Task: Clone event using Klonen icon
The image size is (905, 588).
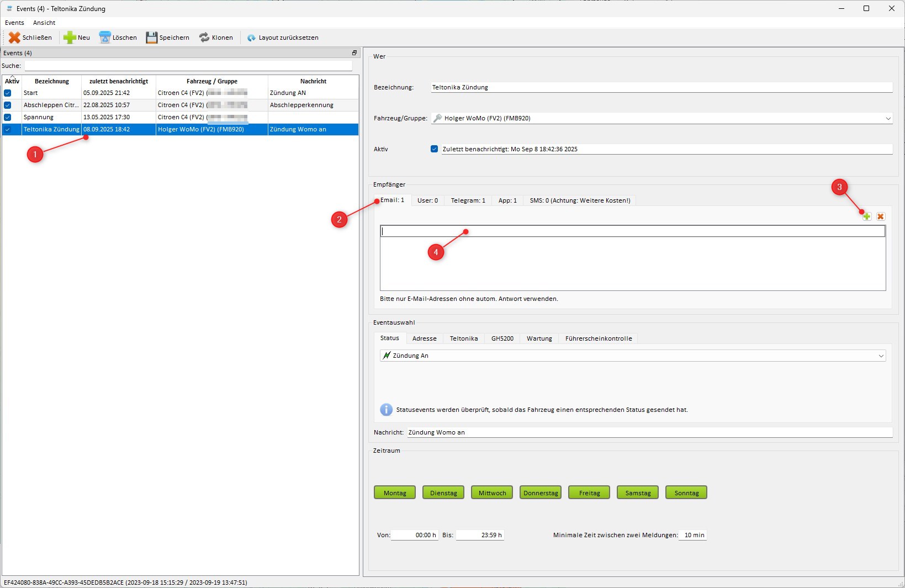Action: click(204, 38)
